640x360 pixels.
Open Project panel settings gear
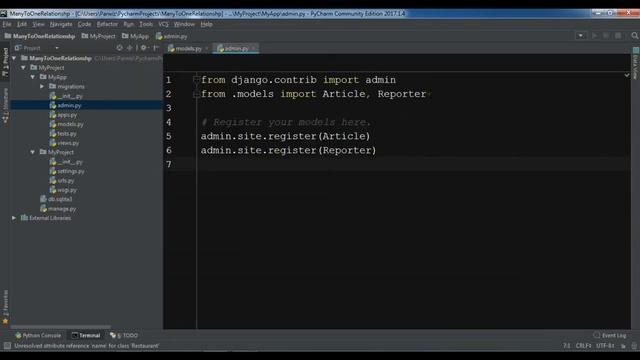[144, 48]
